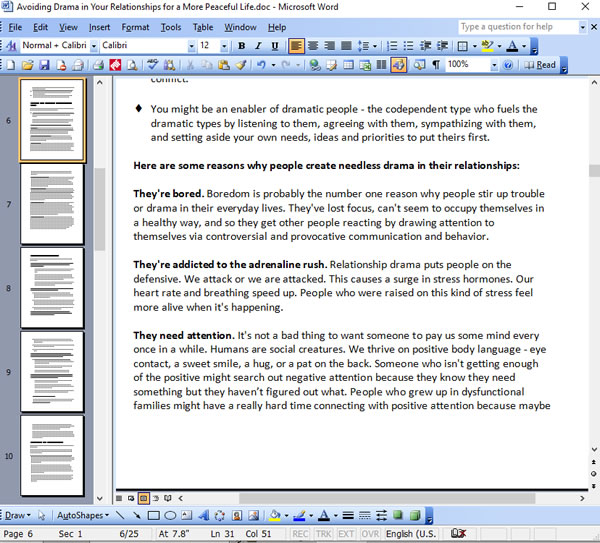Open Line Spacing dropdown arrow
600x543 pixels.
point(375,46)
